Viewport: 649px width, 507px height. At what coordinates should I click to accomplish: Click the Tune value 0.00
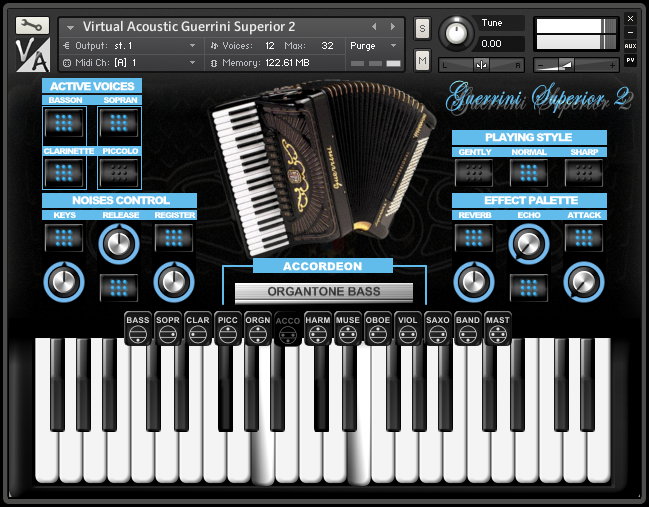pyautogui.click(x=492, y=43)
